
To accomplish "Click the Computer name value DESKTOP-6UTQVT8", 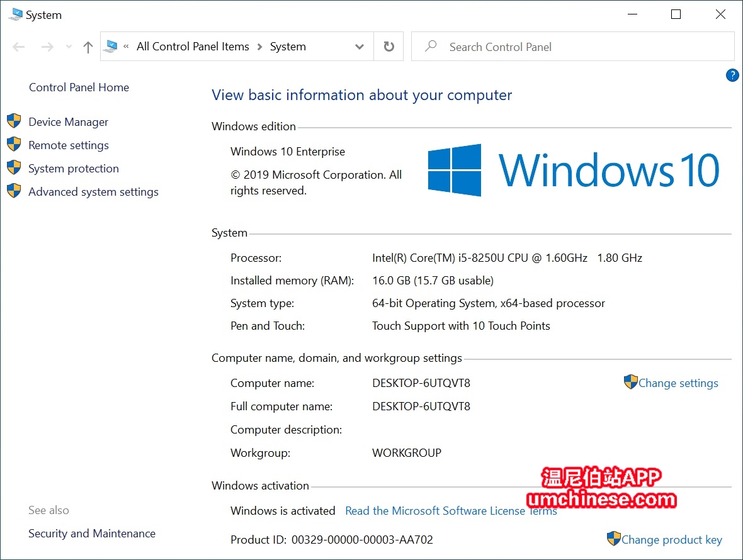I will (x=421, y=383).
